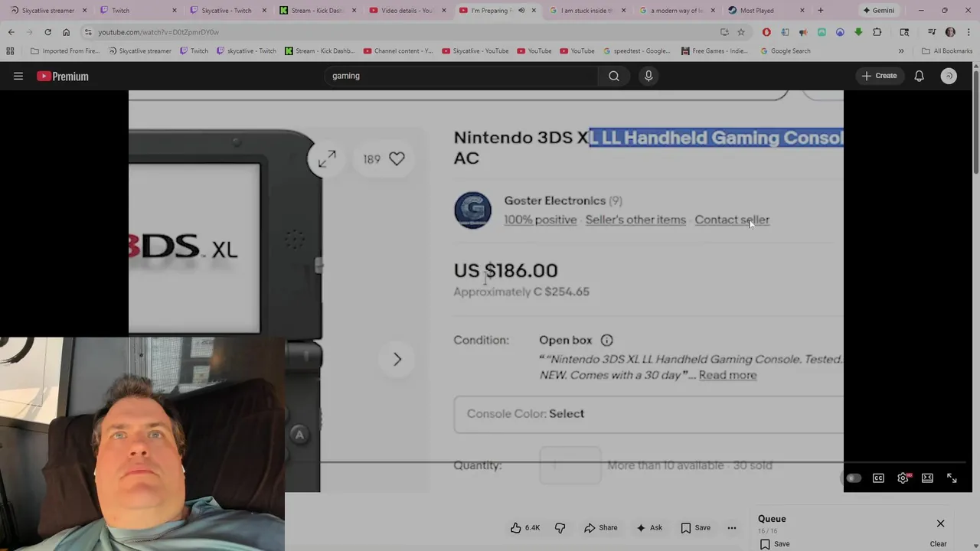Viewport: 980px width, 551px height.
Task: Open YouTube notifications bell
Action: [919, 76]
